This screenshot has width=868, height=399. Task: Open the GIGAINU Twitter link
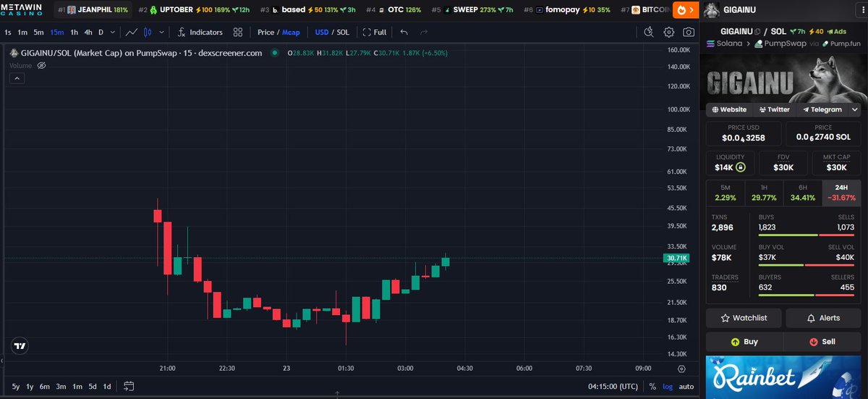pos(774,109)
